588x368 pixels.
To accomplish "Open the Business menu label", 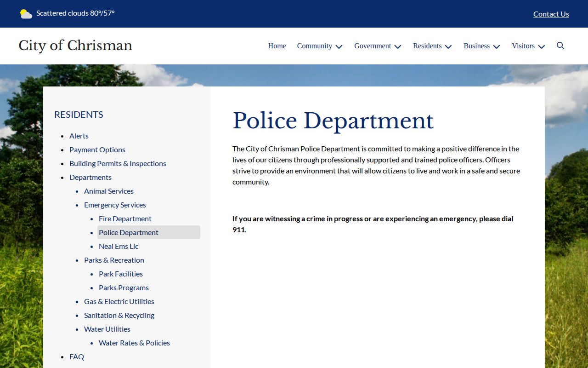I will (476, 46).
